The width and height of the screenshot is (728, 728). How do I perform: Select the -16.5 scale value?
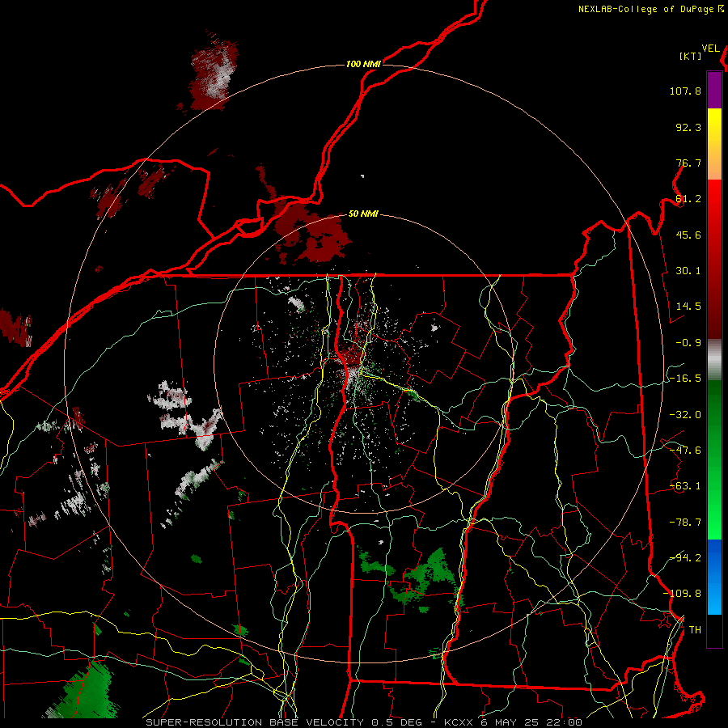point(685,379)
